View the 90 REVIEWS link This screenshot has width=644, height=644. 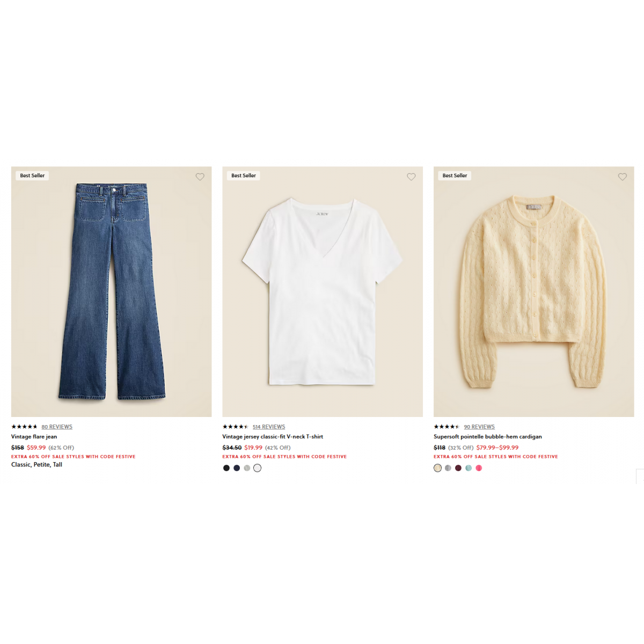[479, 427]
